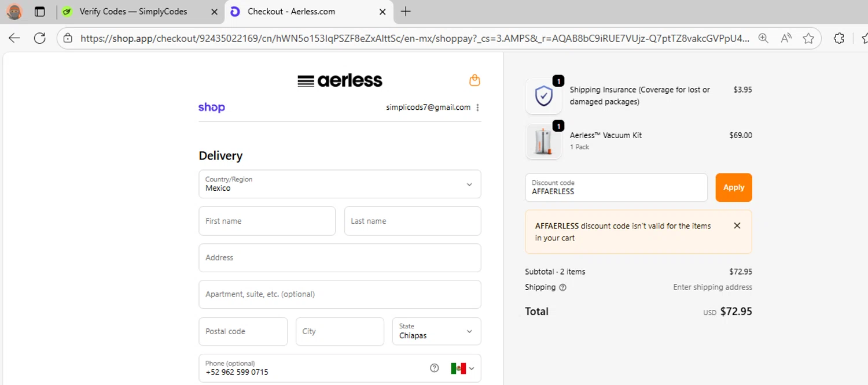This screenshot has height=385, width=868.
Task: Click the $72.95 total amount
Action: [x=736, y=312]
